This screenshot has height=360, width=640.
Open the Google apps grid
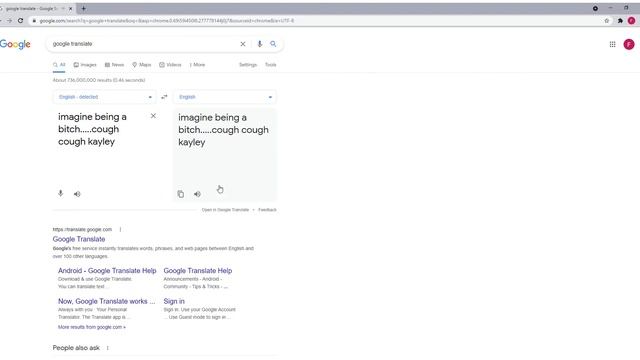[x=612, y=44]
